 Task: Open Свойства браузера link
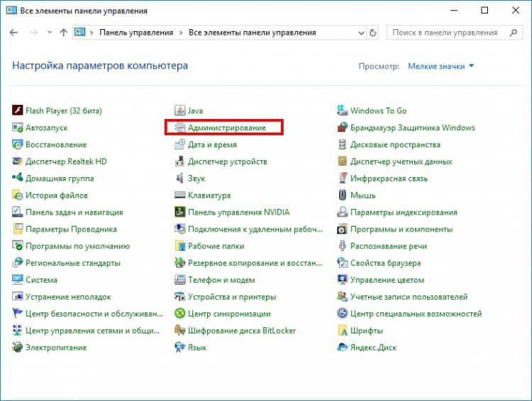coord(385,263)
